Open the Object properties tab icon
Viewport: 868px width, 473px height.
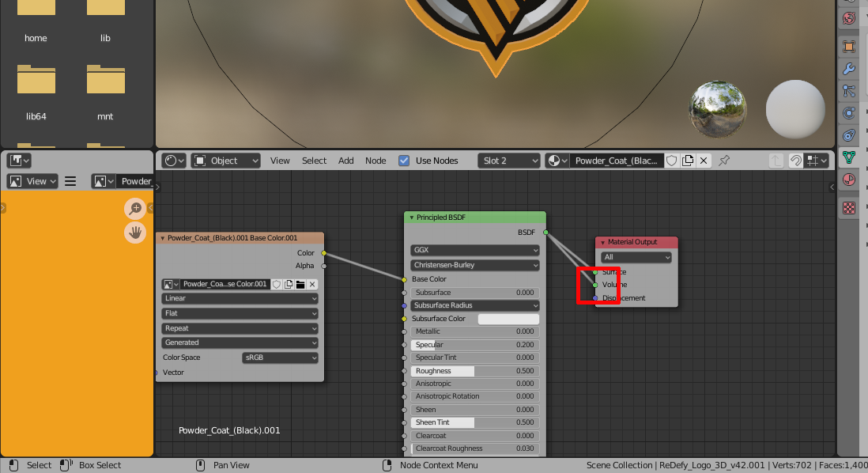click(x=848, y=47)
